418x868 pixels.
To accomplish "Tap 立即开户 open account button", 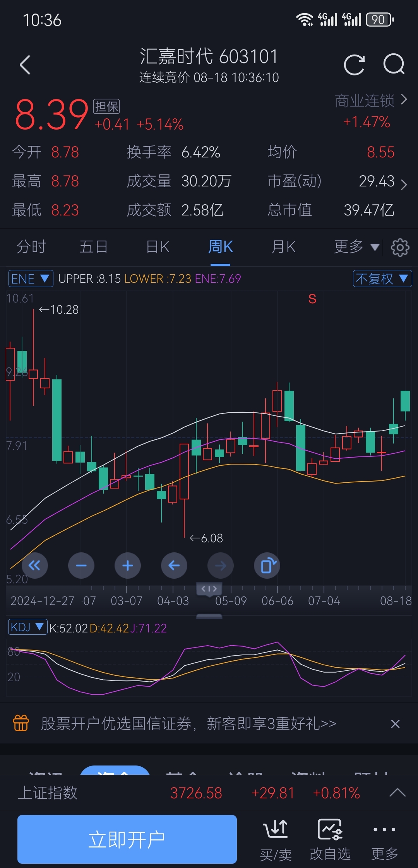I will [x=127, y=839].
